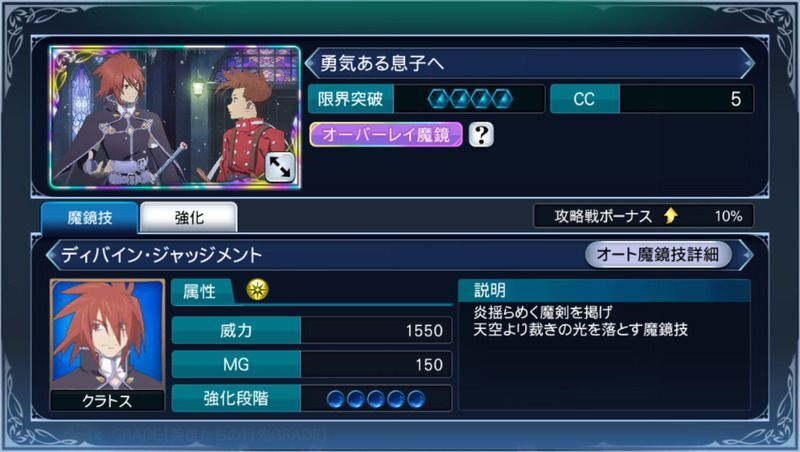Click the right chevron on title banner
The image size is (800, 452).
pyautogui.click(x=747, y=63)
